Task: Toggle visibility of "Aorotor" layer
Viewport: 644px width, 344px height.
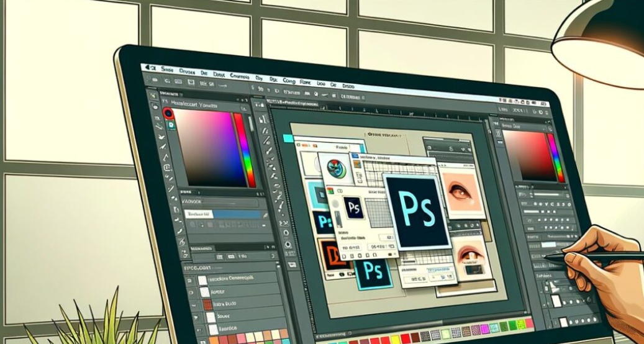Action: 190,292
